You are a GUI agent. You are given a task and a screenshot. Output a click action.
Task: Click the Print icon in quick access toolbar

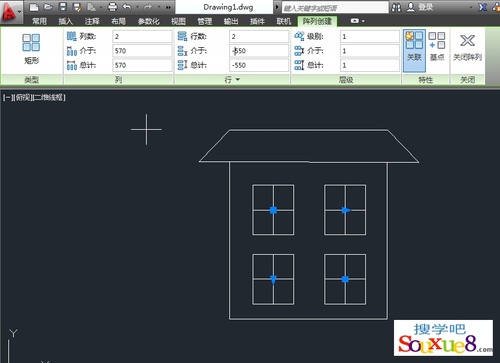[113, 7]
